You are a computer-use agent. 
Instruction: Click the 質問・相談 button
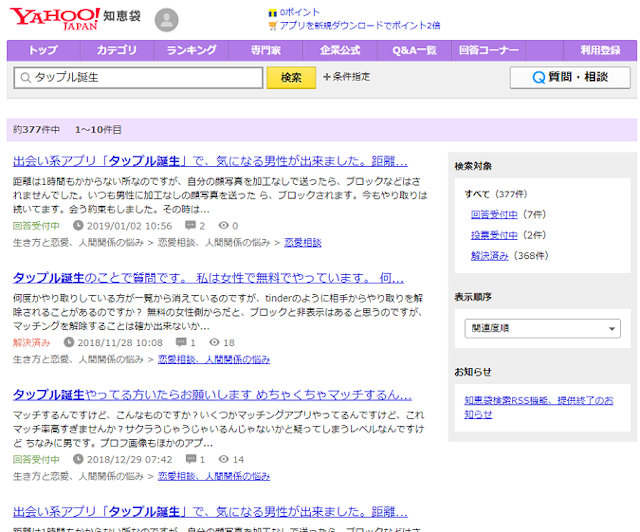pyautogui.click(x=570, y=77)
